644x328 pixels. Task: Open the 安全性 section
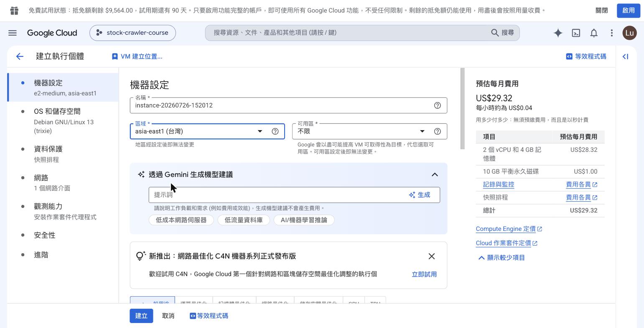pyautogui.click(x=63, y=235)
